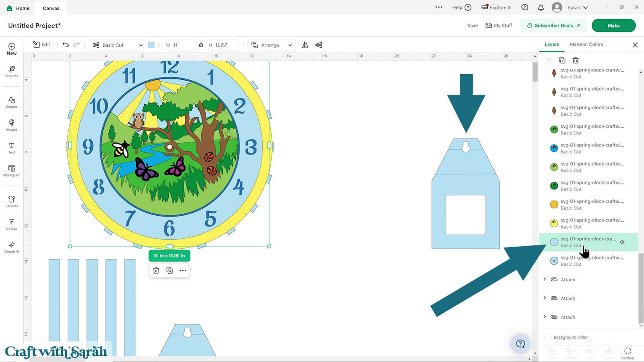Select the Text tool

pos(12,148)
